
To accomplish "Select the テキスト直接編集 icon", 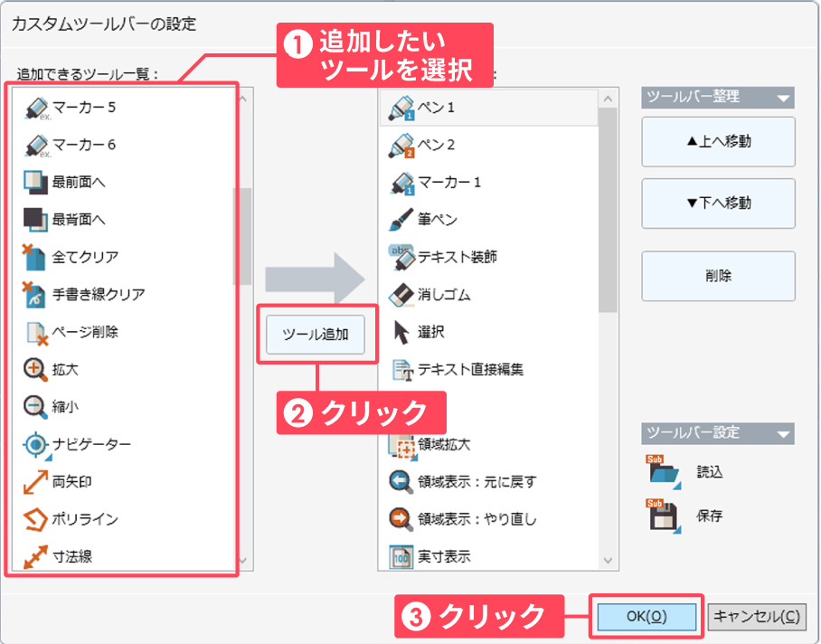I will click(x=402, y=370).
